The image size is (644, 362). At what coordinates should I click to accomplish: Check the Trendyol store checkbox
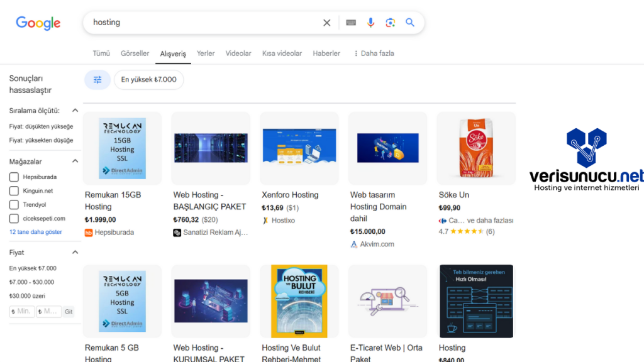tap(14, 204)
